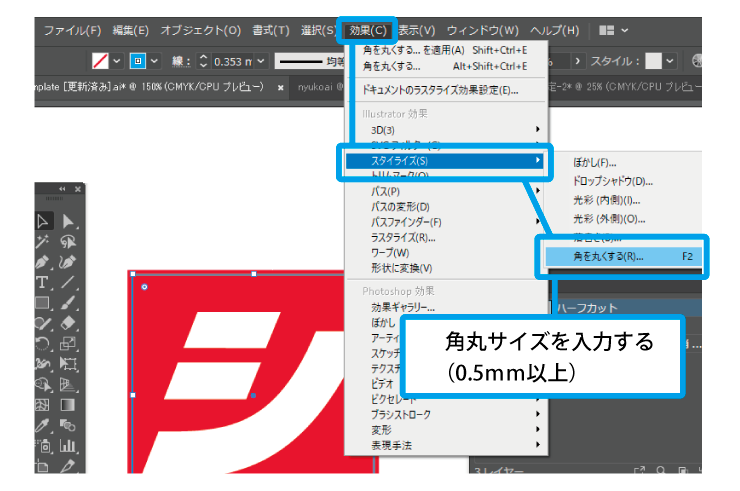Select the Rotate tool
740x491 pixels.
coord(43,344)
